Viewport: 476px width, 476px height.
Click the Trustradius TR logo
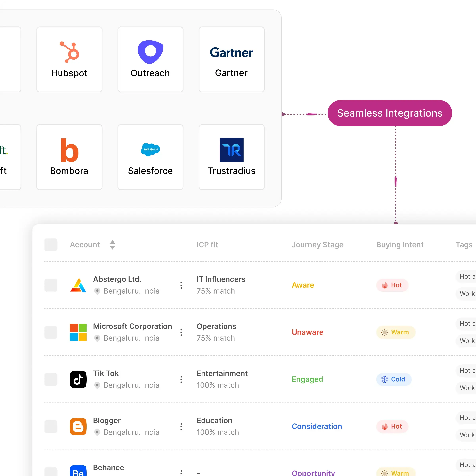pos(231,150)
